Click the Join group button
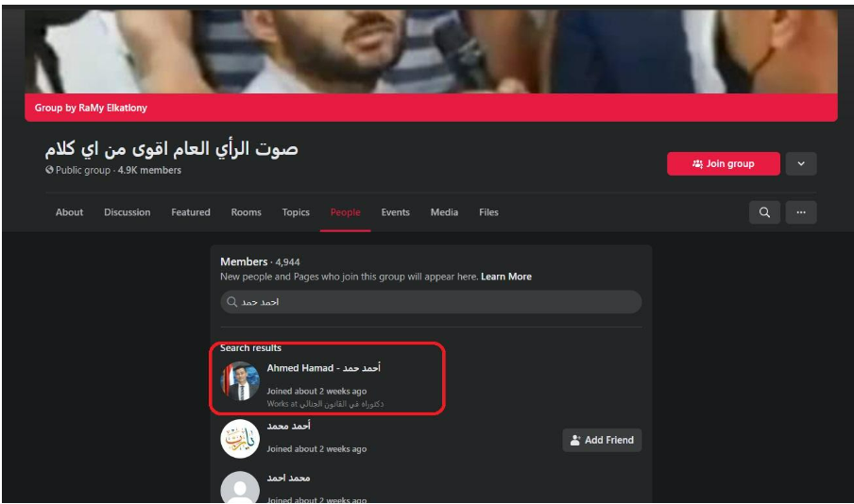The image size is (854, 504). [x=724, y=164]
